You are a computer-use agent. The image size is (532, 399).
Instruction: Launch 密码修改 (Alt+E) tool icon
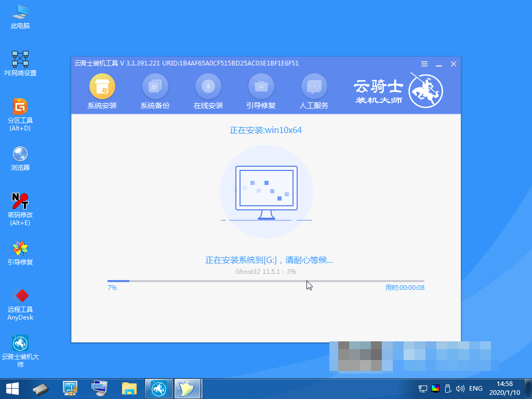(x=20, y=209)
